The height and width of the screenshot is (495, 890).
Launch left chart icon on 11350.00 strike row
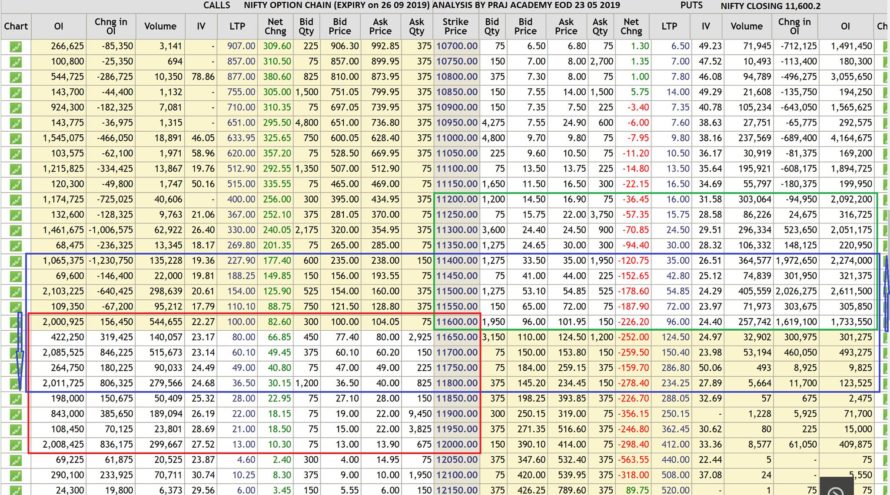15,246
